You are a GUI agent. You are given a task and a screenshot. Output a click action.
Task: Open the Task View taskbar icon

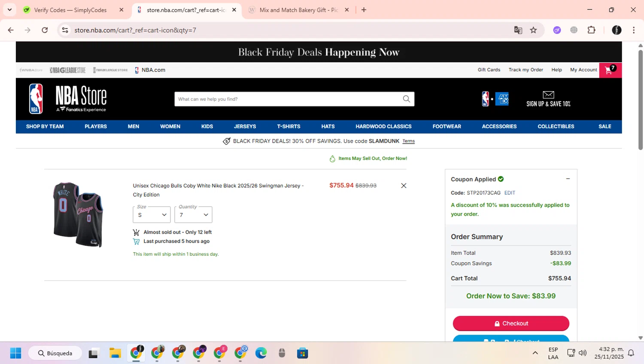tap(93, 353)
